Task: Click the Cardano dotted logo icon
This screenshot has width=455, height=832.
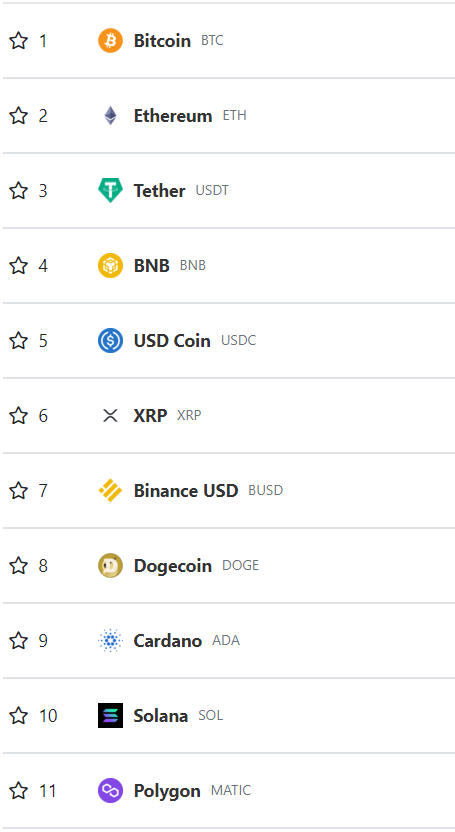Action: pyautogui.click(x=110, y=640)
